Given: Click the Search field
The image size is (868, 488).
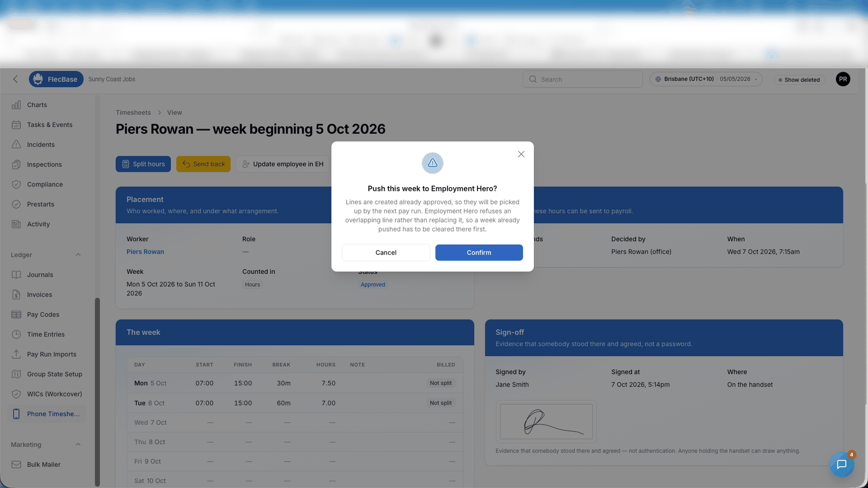Looking at the screenshot, I should tap(583, 79).
